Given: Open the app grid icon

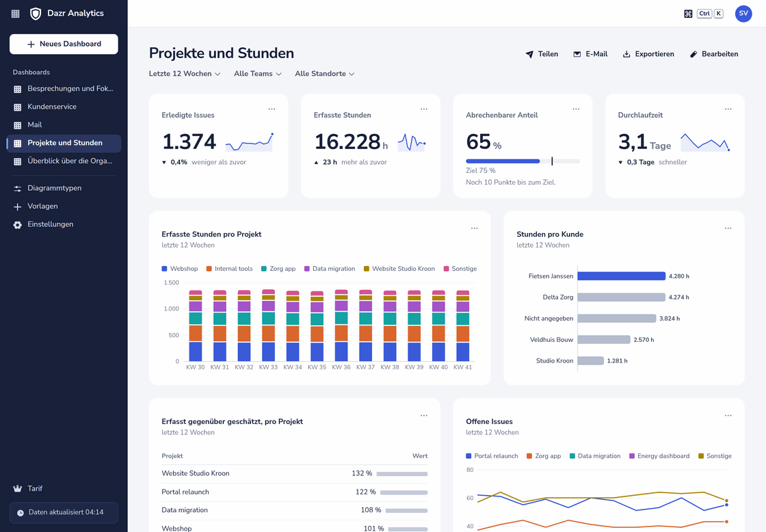Looking at the screenshot, I should (x=15, y=14).
